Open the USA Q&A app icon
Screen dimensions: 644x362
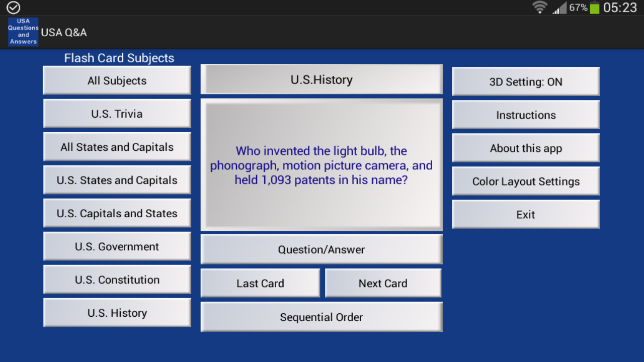click(x=23, y=32)
